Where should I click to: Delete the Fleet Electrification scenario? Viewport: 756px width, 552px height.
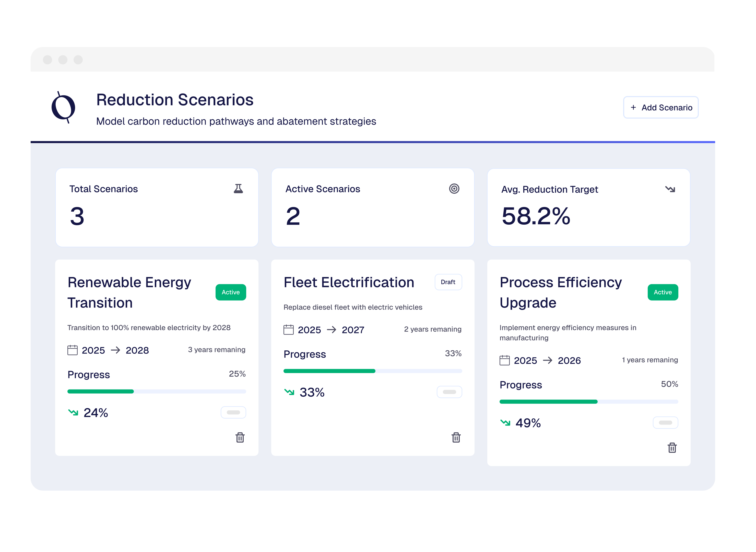pos(456,438)
